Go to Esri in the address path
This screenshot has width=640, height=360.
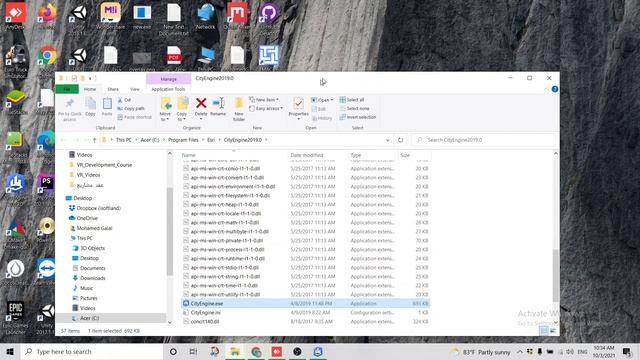pyautogui.click(x=211, y=140)
